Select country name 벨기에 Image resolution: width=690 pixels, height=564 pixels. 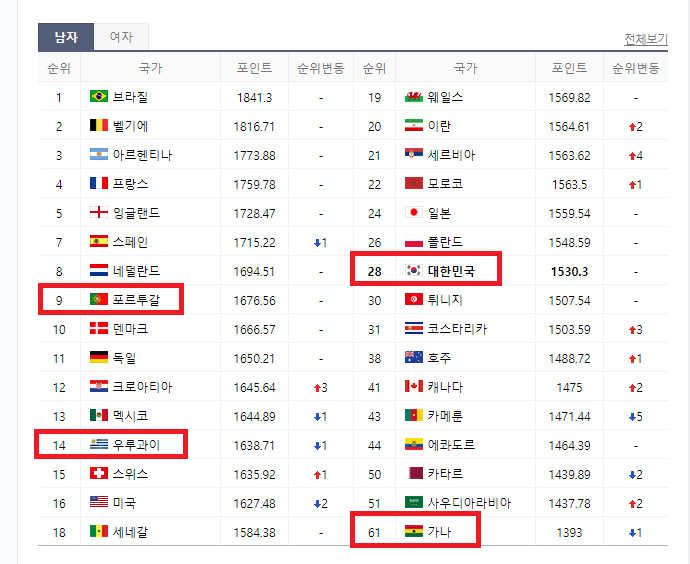(130, 126)
